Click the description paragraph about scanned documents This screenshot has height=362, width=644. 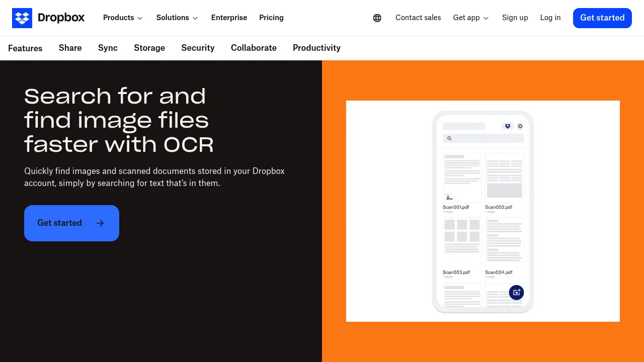(154, 177)
